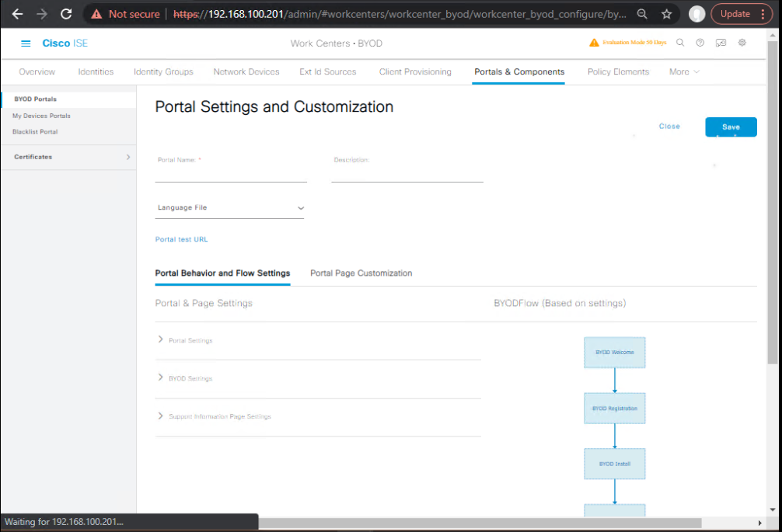Screen dimensions: 782x532
Task: Open the browser zoom magnifier icon
Action: (x=642, y=14)
